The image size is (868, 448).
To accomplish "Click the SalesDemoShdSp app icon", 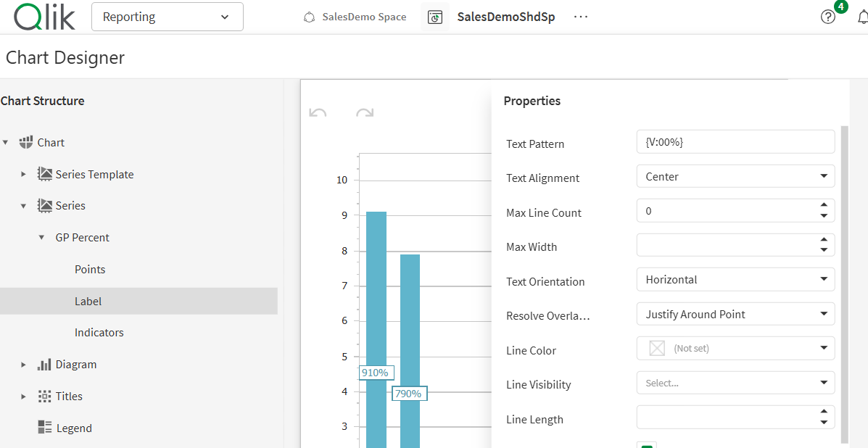I will pos(435,17).
